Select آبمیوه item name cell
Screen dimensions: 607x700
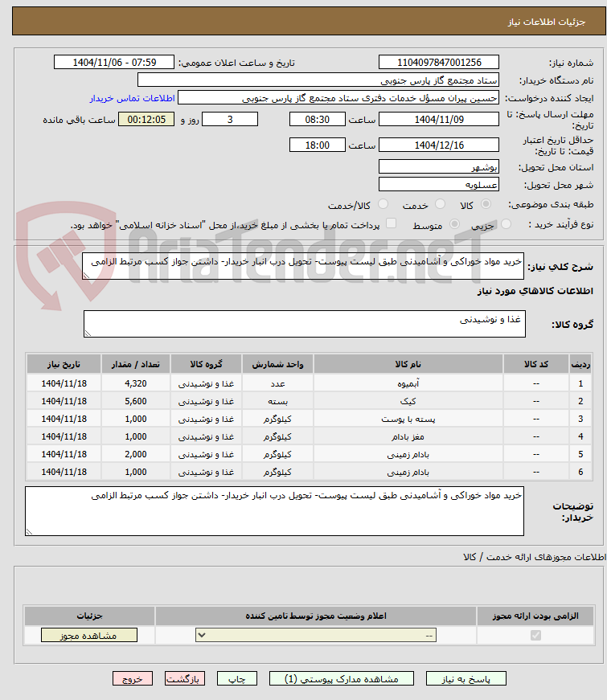408,383
